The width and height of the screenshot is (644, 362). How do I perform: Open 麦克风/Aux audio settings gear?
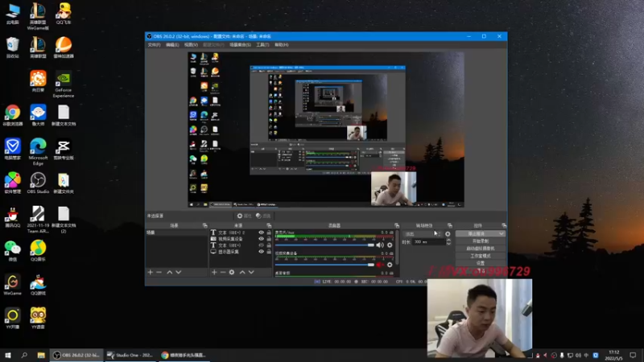[390, 245]
